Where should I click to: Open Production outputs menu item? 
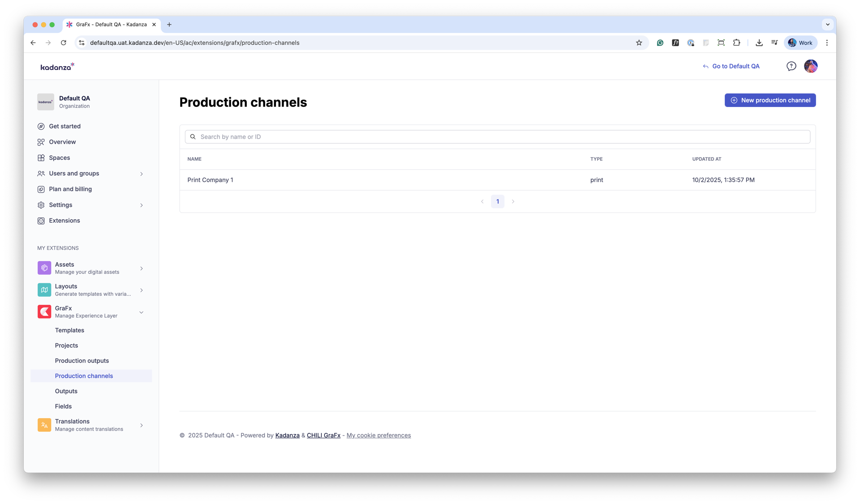[82, 361]
